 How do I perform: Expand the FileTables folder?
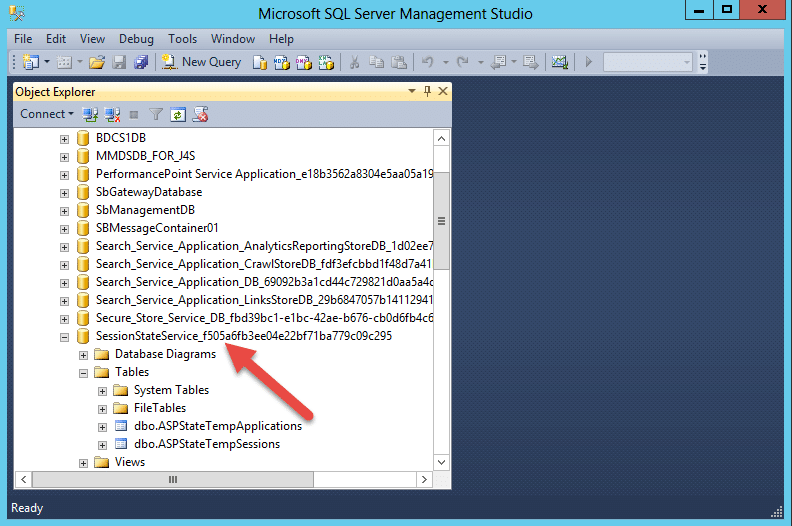[103, 409]
